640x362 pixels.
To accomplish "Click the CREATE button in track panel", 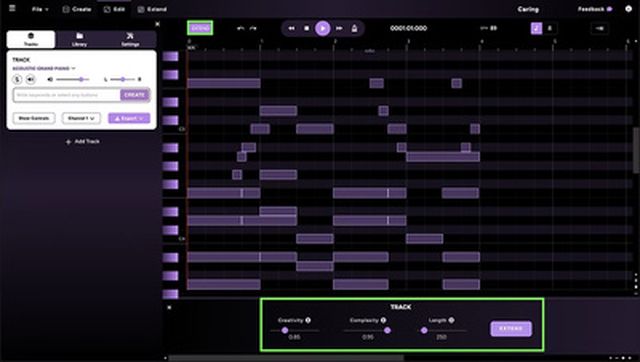I will [x=135, y=95].
